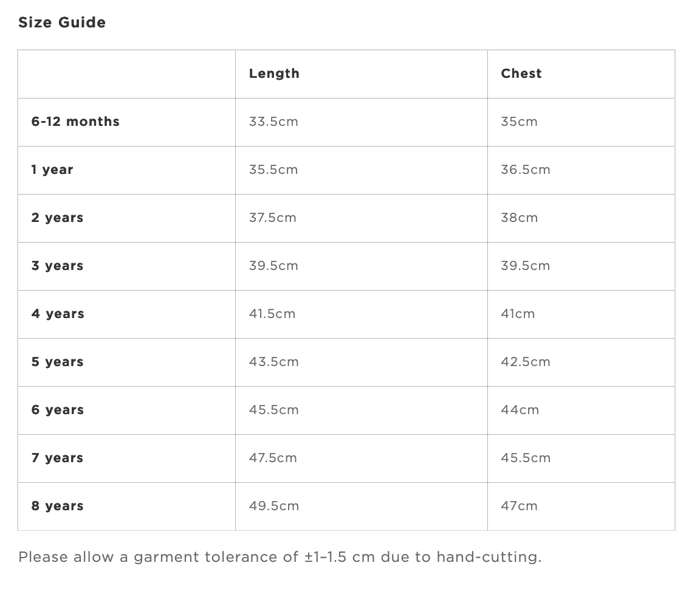This screenshot has height=602, width=700.
Task: Select the 6 years row label
Action: click(x=58, y=410)
